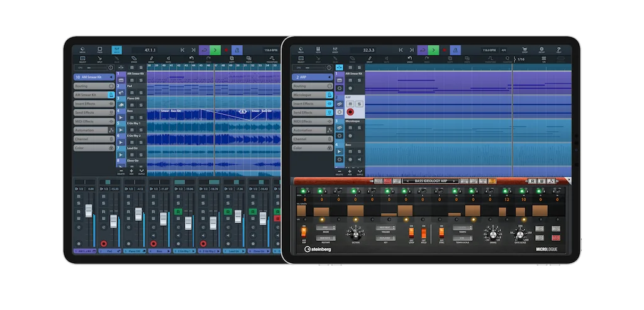Screen dimensions: 644x310
Task: Add a track on left iPad
Action: coord(131,172)
